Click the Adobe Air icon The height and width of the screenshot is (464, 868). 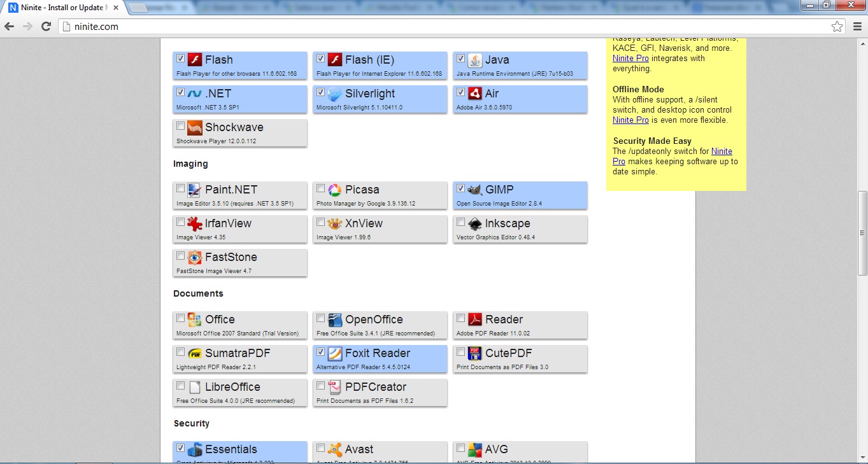coord(475,94)
